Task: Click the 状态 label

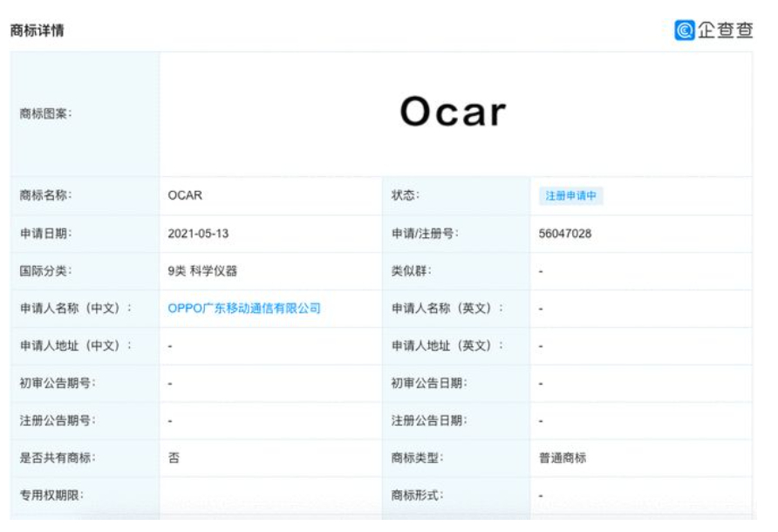Action: tap(406, 195)
